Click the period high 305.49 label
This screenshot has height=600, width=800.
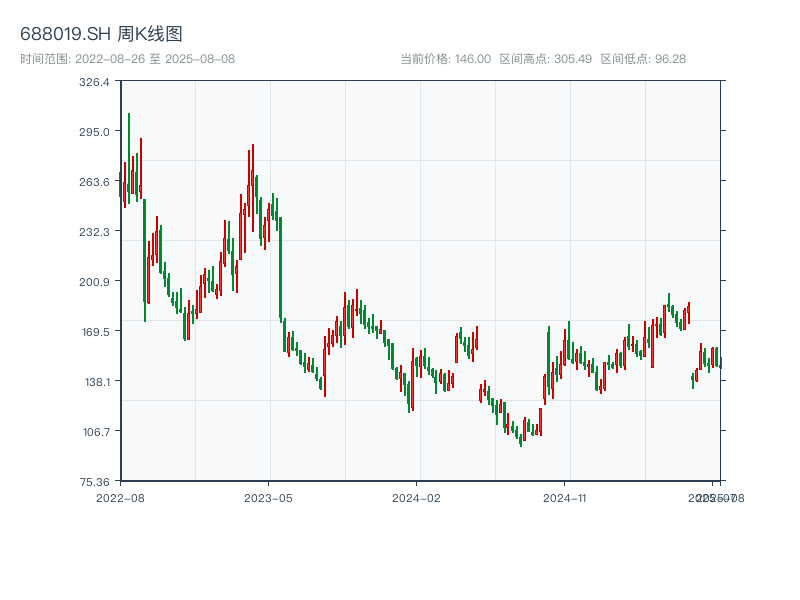pyautogui.click(x=545, y=59)
